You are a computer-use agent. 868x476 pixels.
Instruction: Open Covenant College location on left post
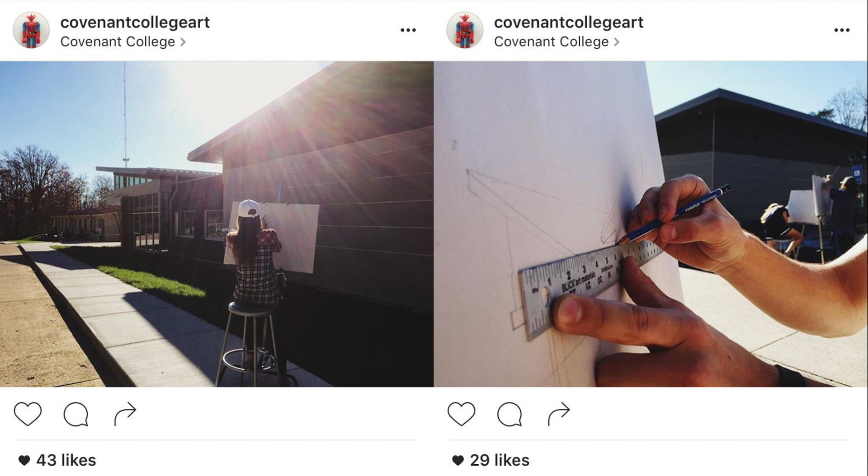(118, 42)
